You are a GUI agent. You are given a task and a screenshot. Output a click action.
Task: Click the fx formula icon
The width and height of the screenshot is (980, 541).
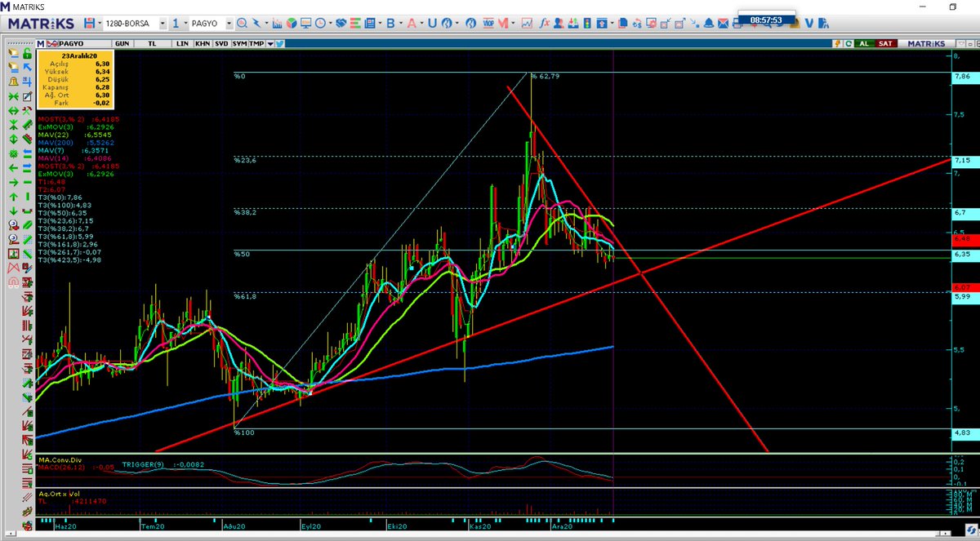coord(544,23)
